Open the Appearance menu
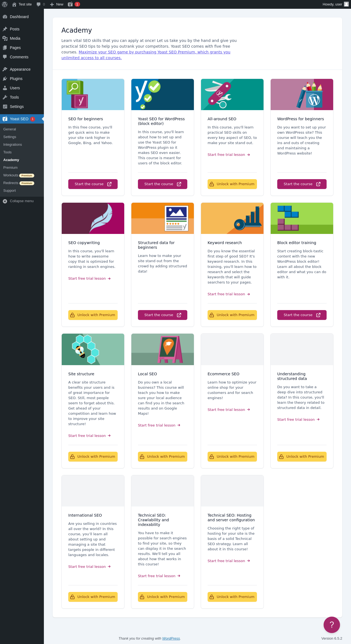The image size is (351, 644). (x=22, y=69)
